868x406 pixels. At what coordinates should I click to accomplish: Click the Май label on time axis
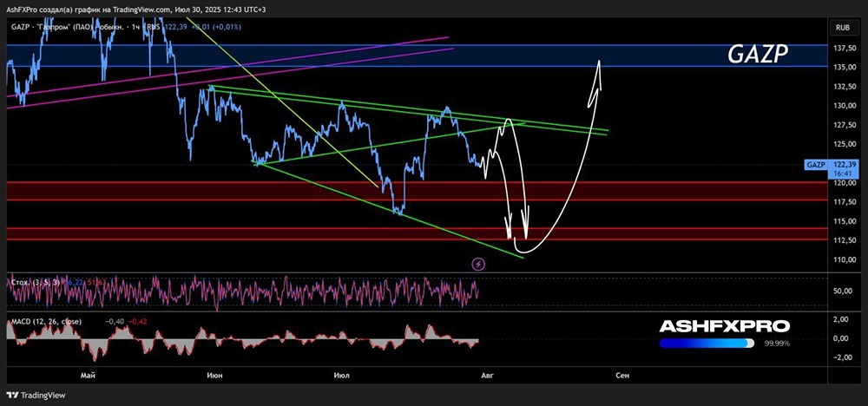(x=88, y=376)
